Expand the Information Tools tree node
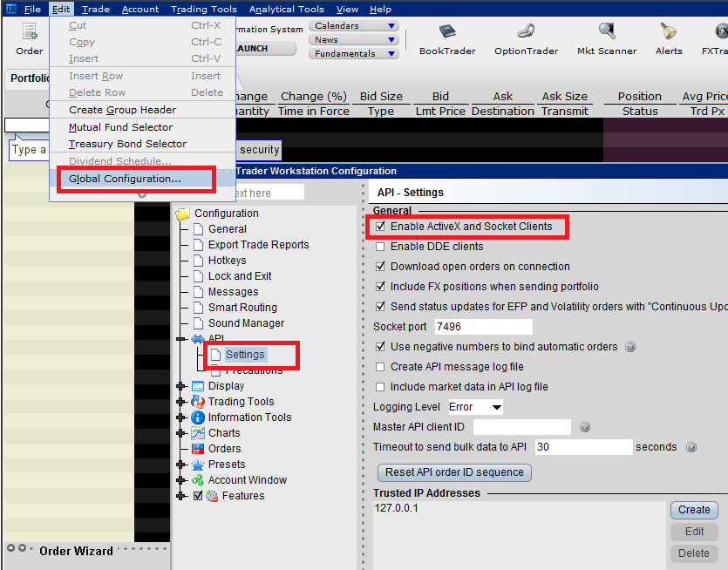The width and height of the screenshot is (728, 570). click(181, 417)
